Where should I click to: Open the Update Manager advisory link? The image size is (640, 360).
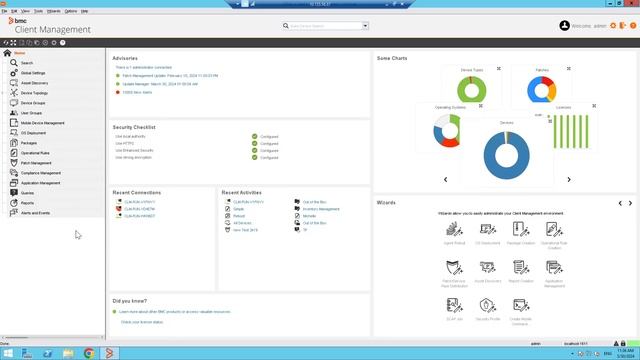pos(160,84)
